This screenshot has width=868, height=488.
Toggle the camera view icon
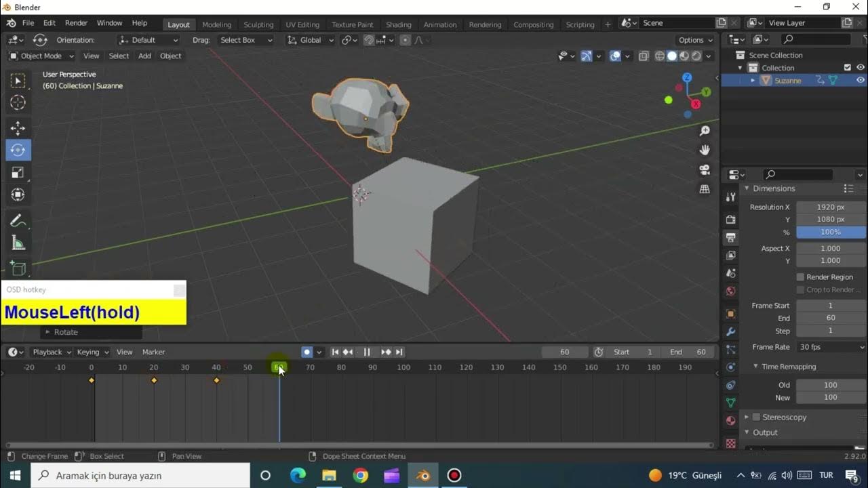pyautogui.click(x=705, y=169)
